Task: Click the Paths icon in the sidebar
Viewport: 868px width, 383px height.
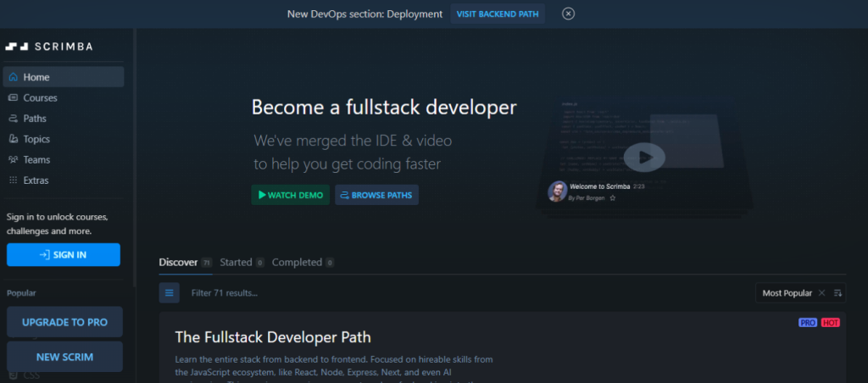Action: (x=13, y=119)
